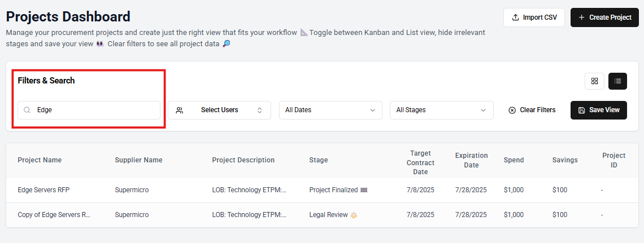Switch to Kanban grid view
Image resolution: width=644 pixels, height=243 pixels.
pos(594,81)
